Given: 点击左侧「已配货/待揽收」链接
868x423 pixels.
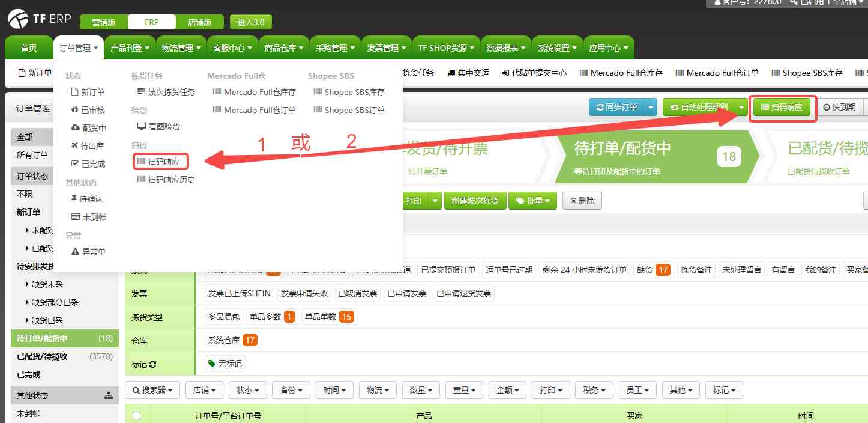Looking at the screenshot, I should coord(42,356).
